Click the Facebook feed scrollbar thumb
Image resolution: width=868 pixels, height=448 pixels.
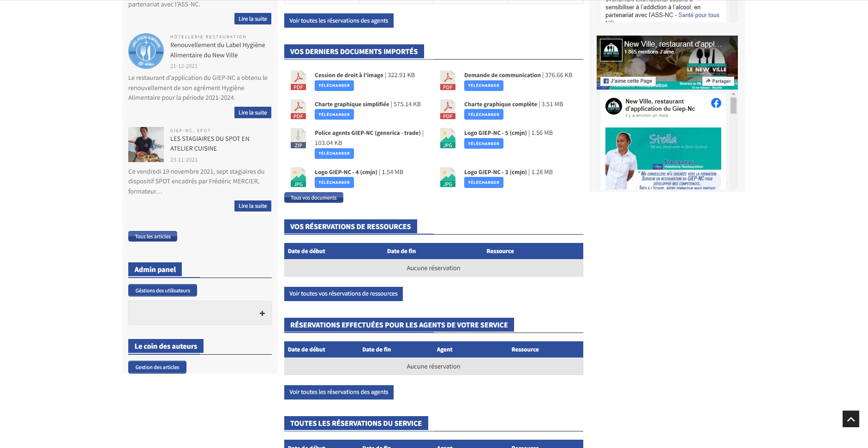click(x=733, y=106)
